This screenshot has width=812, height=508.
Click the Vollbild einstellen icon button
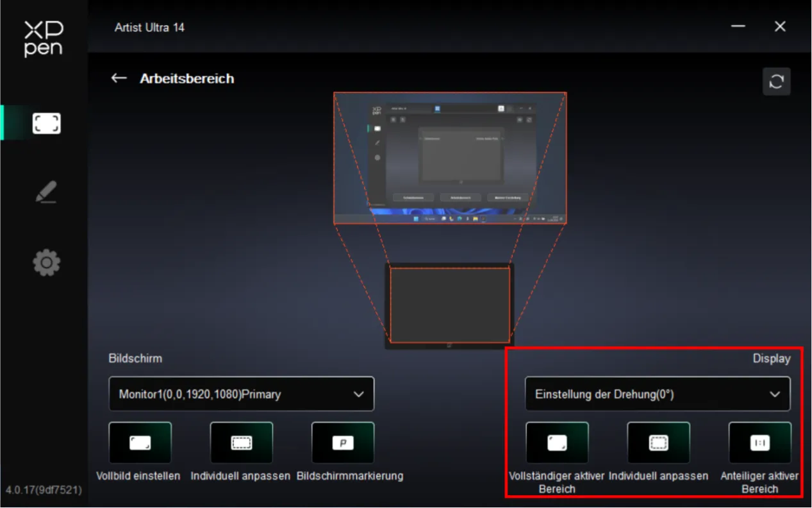pos(140,443)
